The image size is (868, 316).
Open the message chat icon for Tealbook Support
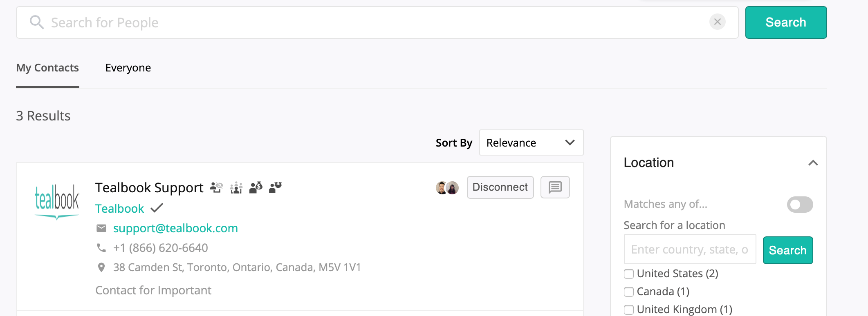555,187
